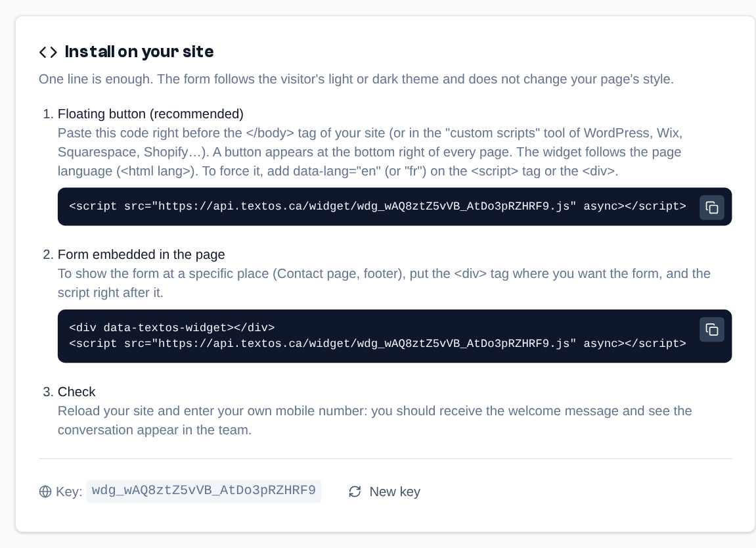The height and width of the screenshot is (548, 756).
Task: Click the paragraph starting 'Paste this code right before'
Action: [370, 152]
